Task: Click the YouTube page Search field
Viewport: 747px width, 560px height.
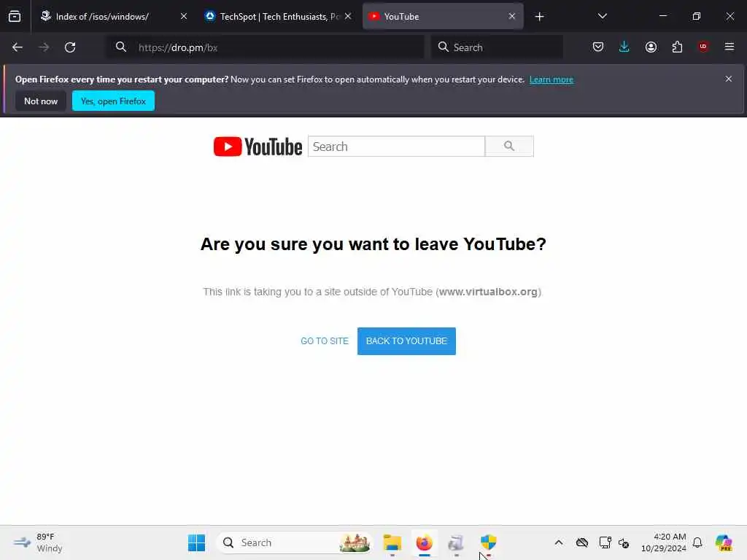Action: [x=396, y=147]
